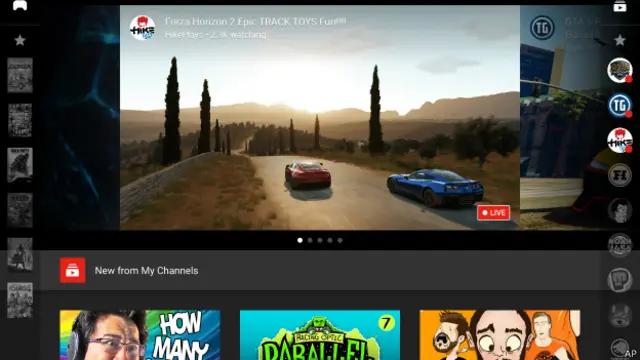The image size is (640, 360).
Task: Open the wolf avatar channel below the fist logo
Action: tap(620, 315)
